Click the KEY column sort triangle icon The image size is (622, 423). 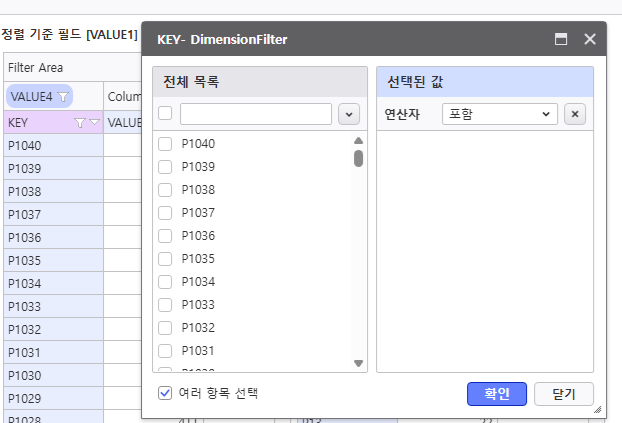click(94, 123)
